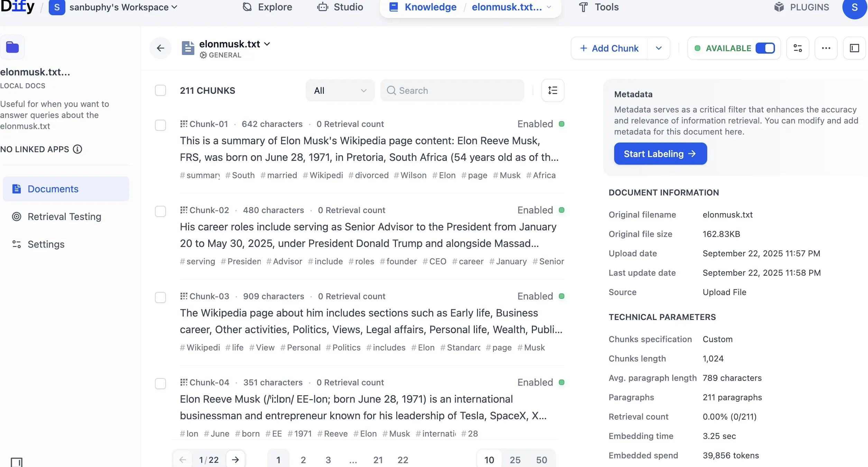Open the Chunk-02 career roles text
Viewport: 868px width, 467px height.
[368, 235]
